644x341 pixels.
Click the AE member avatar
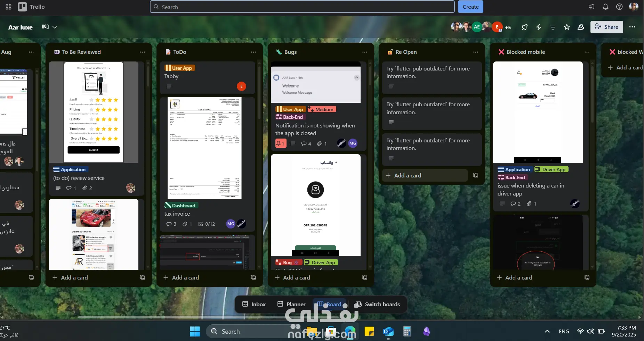tap(477, 27)
